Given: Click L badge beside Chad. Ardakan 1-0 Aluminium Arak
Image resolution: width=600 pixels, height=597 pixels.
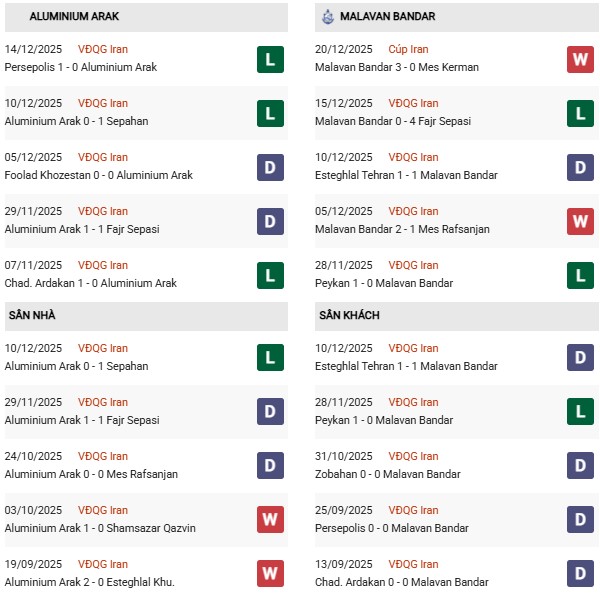Looking at the screenshot, I should 269,275.
